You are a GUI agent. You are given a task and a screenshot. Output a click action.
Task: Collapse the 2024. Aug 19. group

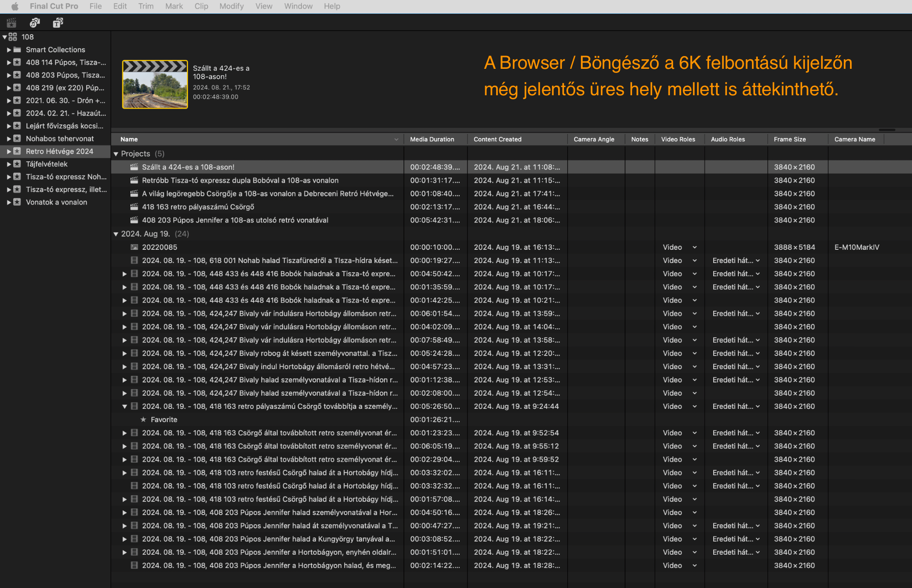pyautogui.click(x=116, y=234)
